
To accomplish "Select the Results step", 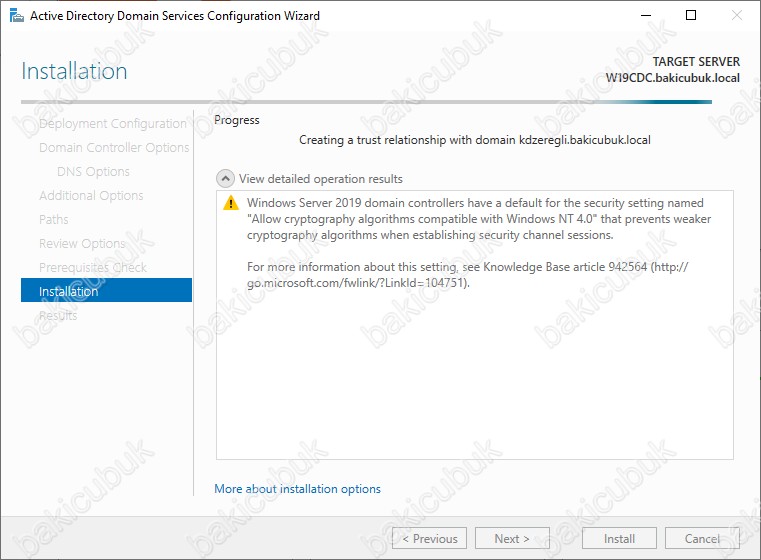I will 58,315.
